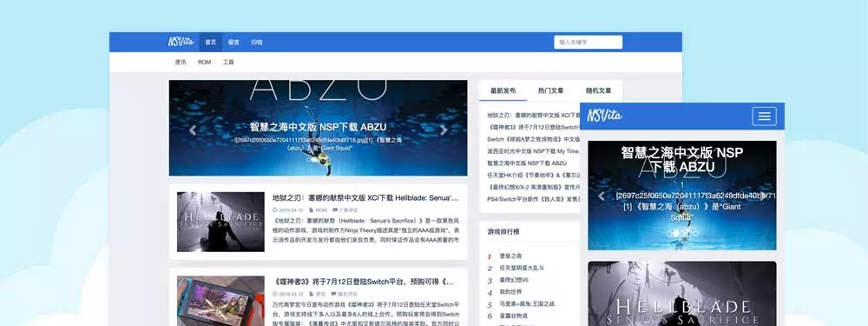Click ranking entry 任天堂明星大乱斗

tap(522, 269)
